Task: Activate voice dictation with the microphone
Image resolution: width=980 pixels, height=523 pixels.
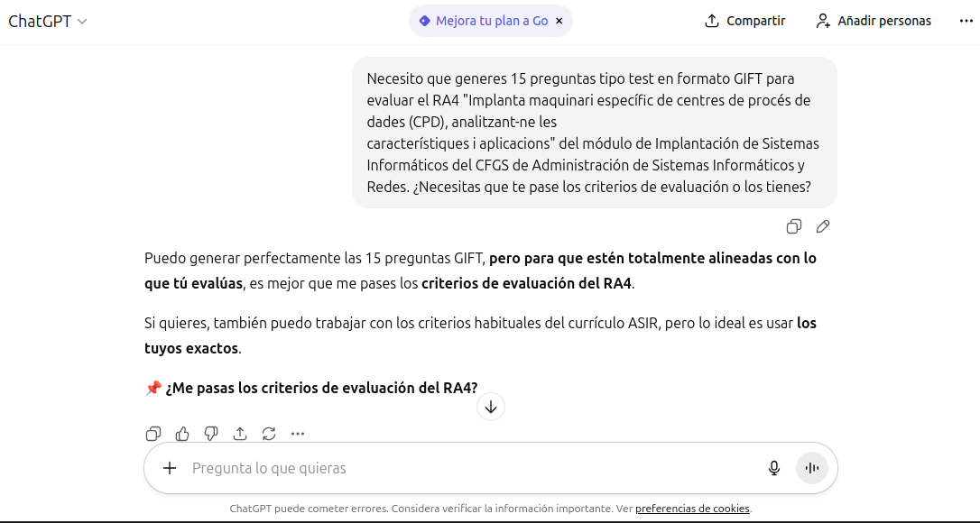Action: click(773, 468)
